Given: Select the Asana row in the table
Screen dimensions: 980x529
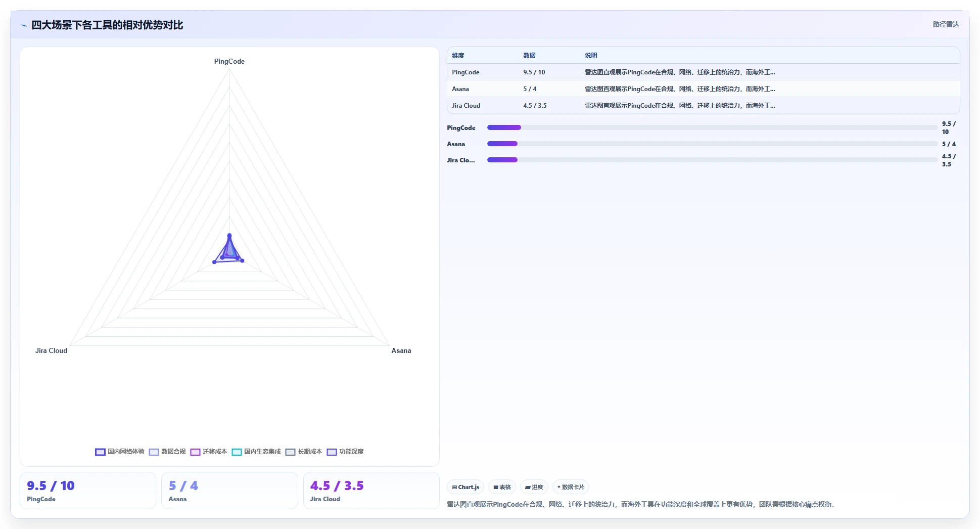Looking at the screenshot, I should (x=703, y=89).
